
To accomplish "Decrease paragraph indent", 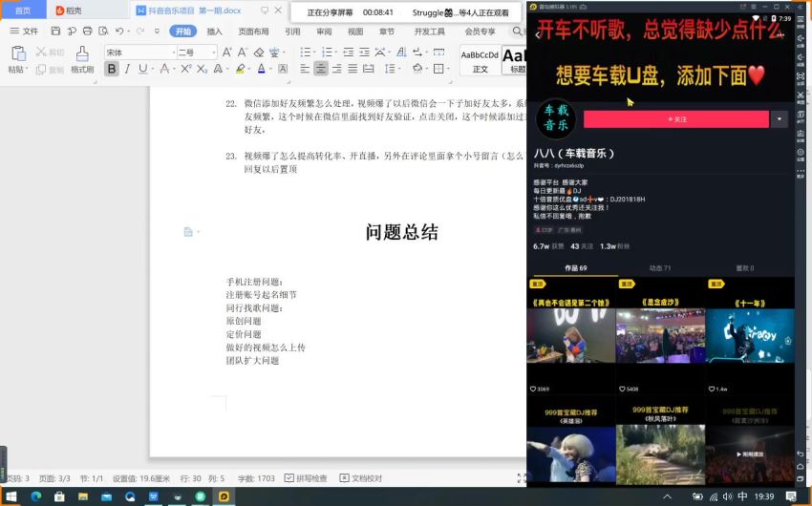I will point(349,53).
